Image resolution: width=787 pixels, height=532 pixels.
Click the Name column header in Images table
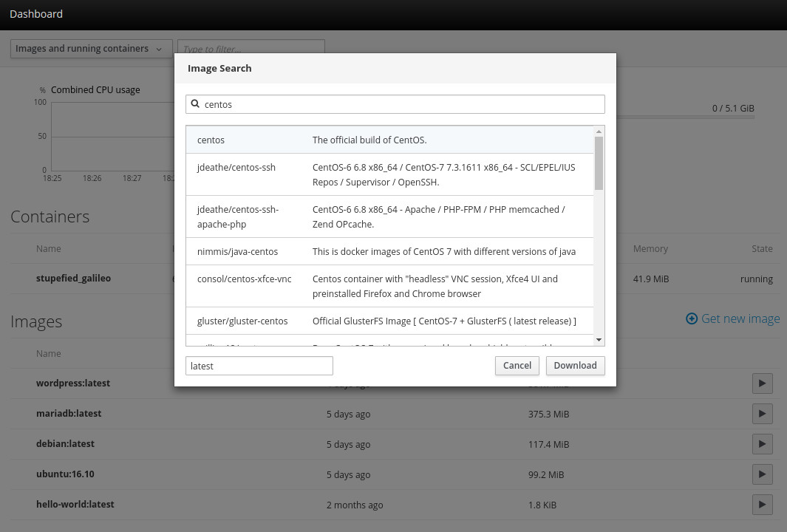49,353
